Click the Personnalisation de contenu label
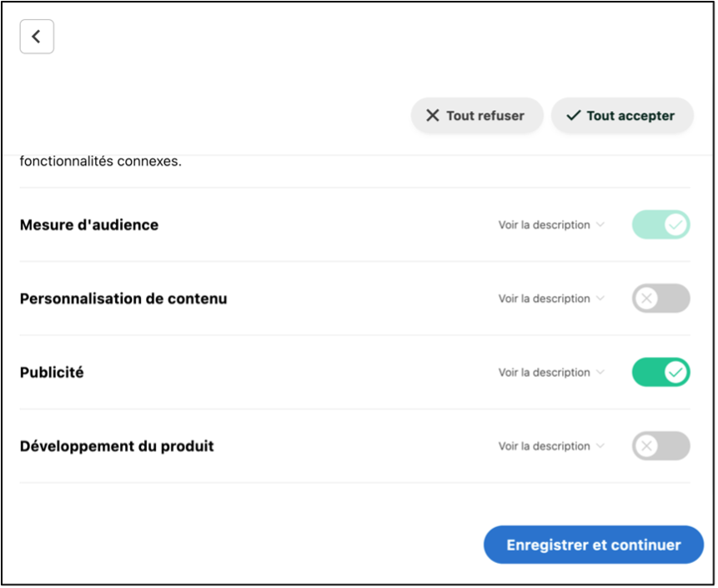This screenshot has height=588, width=718. point(123,299)
